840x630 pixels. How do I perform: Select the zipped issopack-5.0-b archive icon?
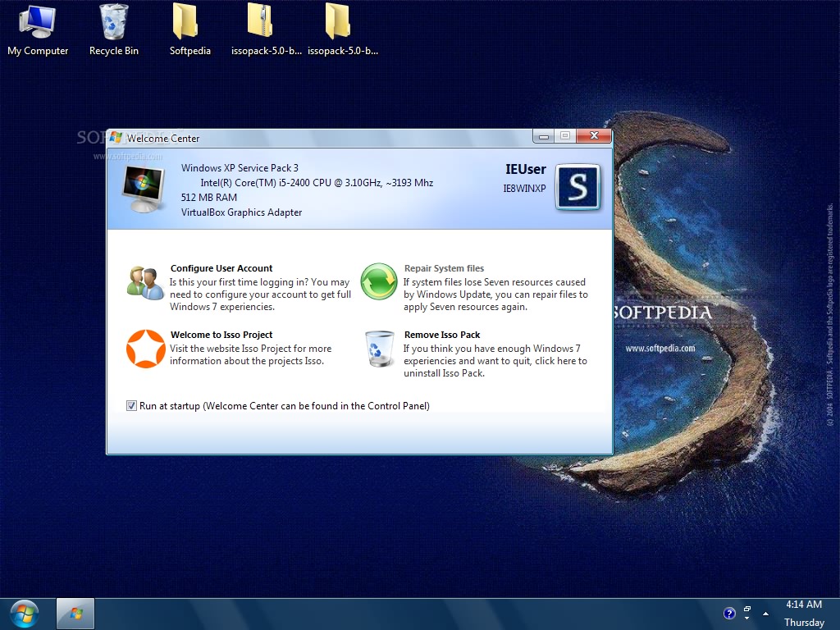(261, 22)
